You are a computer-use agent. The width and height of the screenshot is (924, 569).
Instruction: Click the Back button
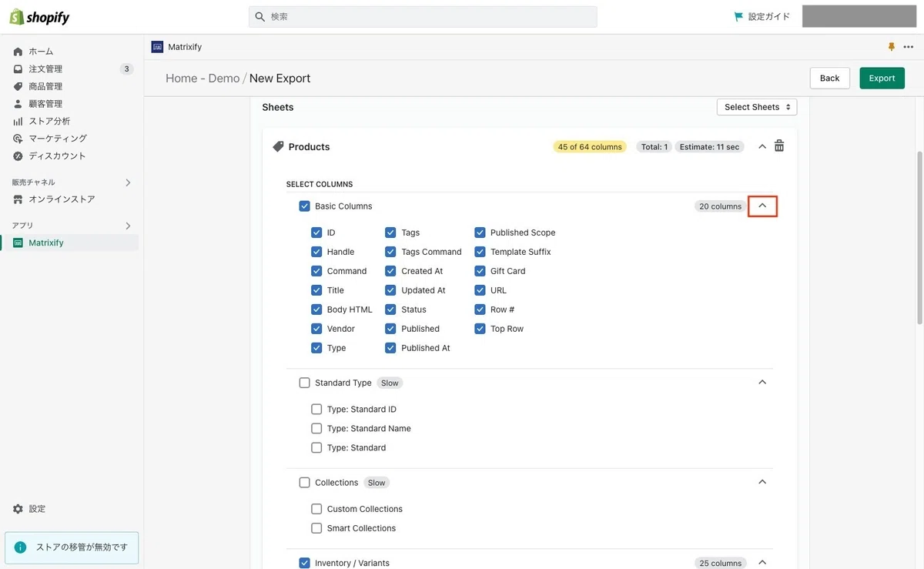[829, 78]
